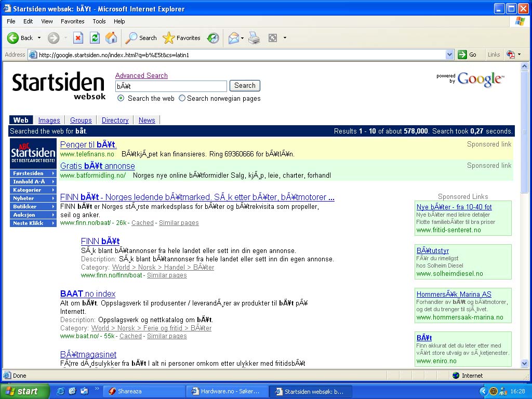This screenshot has height=399, width=532.
Task: Expand the quick launch overflow chevron
Action: [x=97, y=389]
